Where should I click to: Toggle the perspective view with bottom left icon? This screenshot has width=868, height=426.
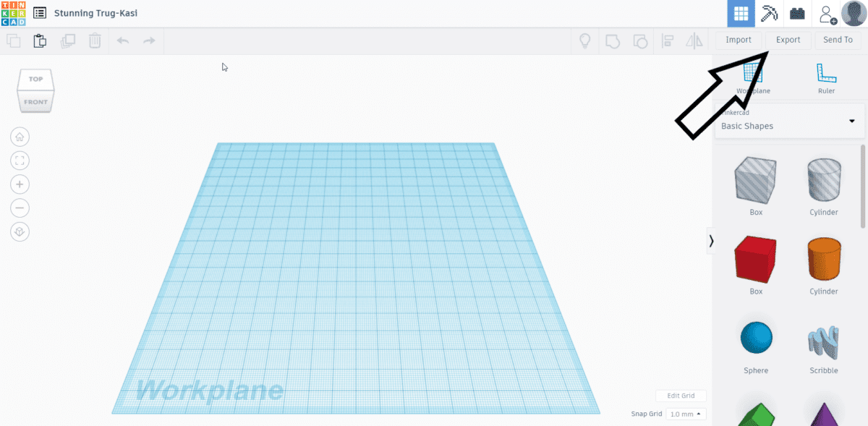(20, 231)
